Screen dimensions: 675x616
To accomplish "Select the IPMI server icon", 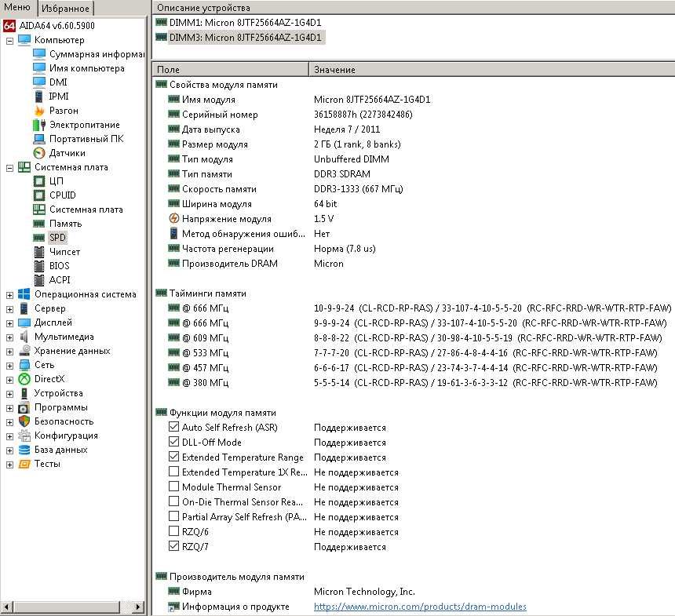I will click(x=39, y=96).
